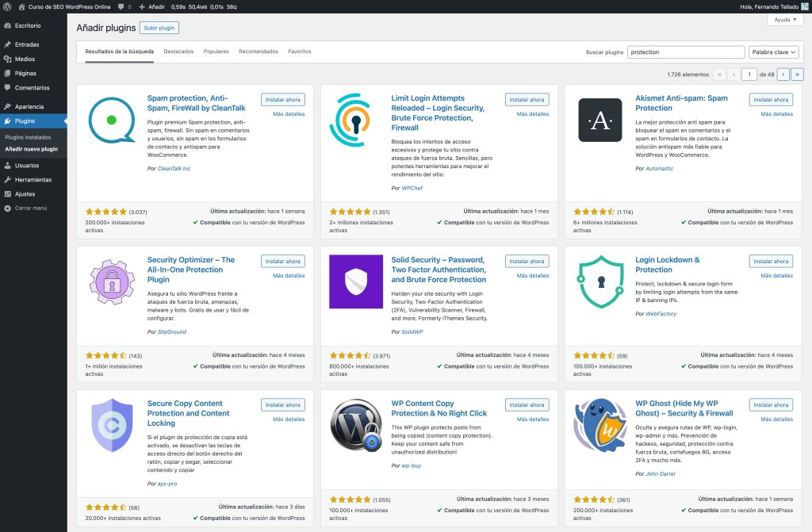Install the Security Optimizer plugin
The height and width of the screenshot is (532, 812).
(283, 262)
